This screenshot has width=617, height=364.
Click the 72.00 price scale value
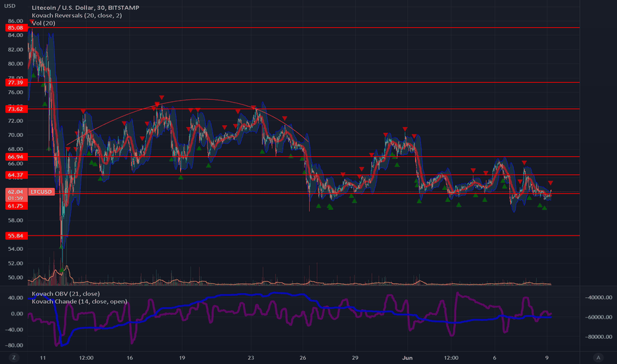[15, 121]
